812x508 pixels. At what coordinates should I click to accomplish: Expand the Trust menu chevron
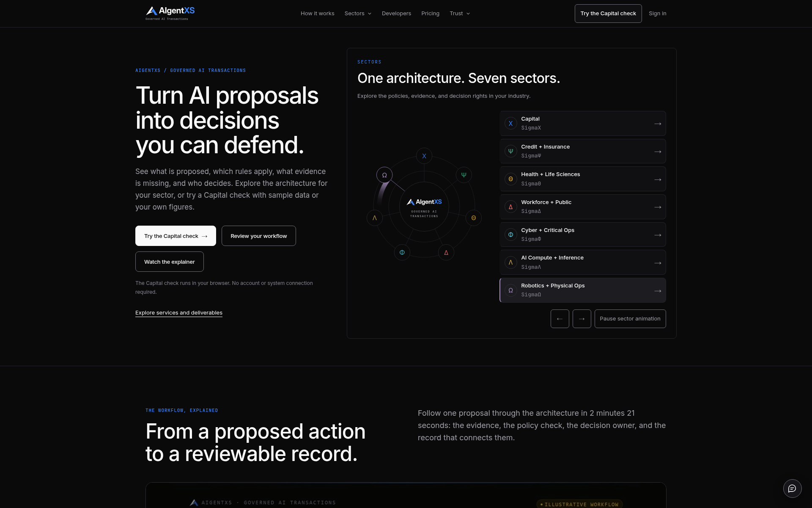coord(468,14)
